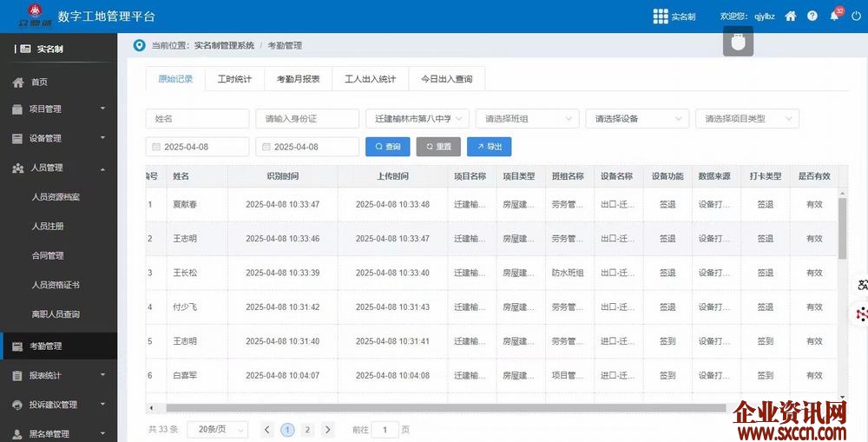Click the 实名制 sidebar header icon
This screenshot has width=868, height=442.
coord(25,49)
